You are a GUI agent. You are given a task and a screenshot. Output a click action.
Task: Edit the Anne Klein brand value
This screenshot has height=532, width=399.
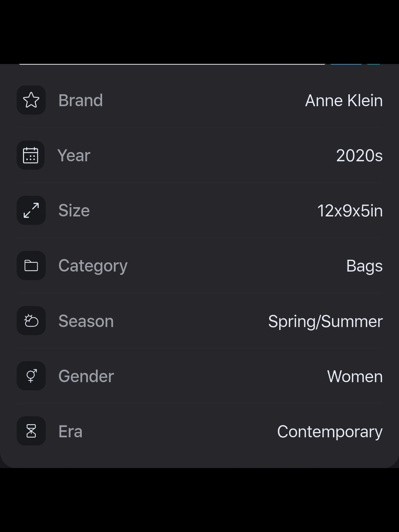pyautogui.click(x=344, y=101)
